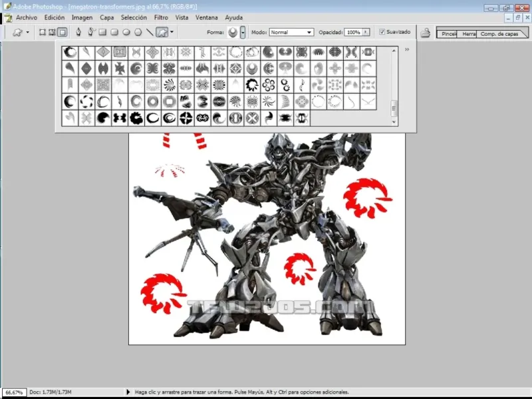Choose the Rectangle shape tool
The image size is (532, 399).
pyautogui.click(x=103, y=32)
